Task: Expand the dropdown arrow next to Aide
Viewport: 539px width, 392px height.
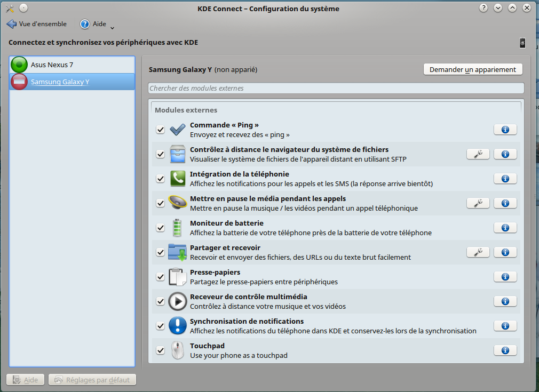Action: coord(112,27)
